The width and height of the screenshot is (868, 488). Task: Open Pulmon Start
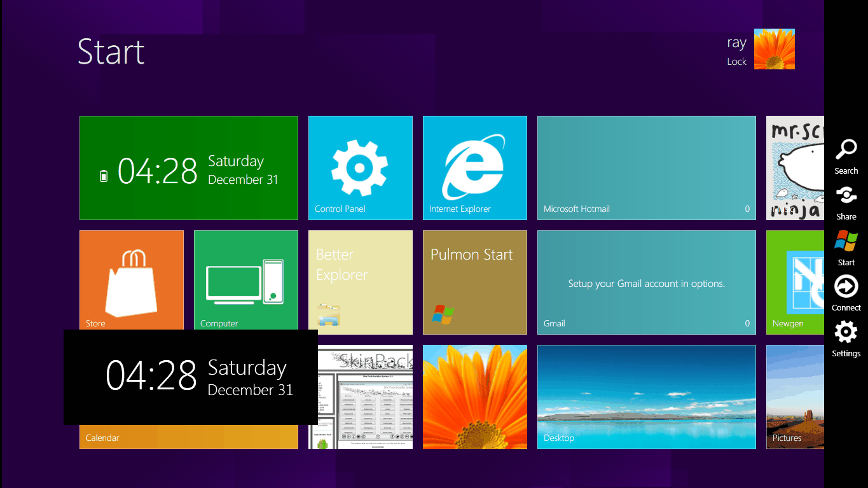[x=474, y=282]
